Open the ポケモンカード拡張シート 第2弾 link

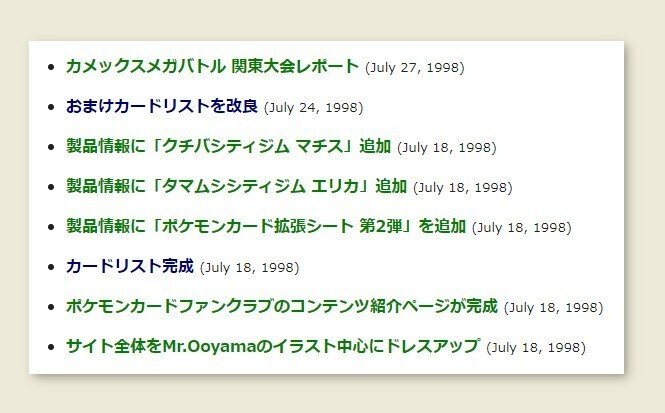(x=266, y=226)
